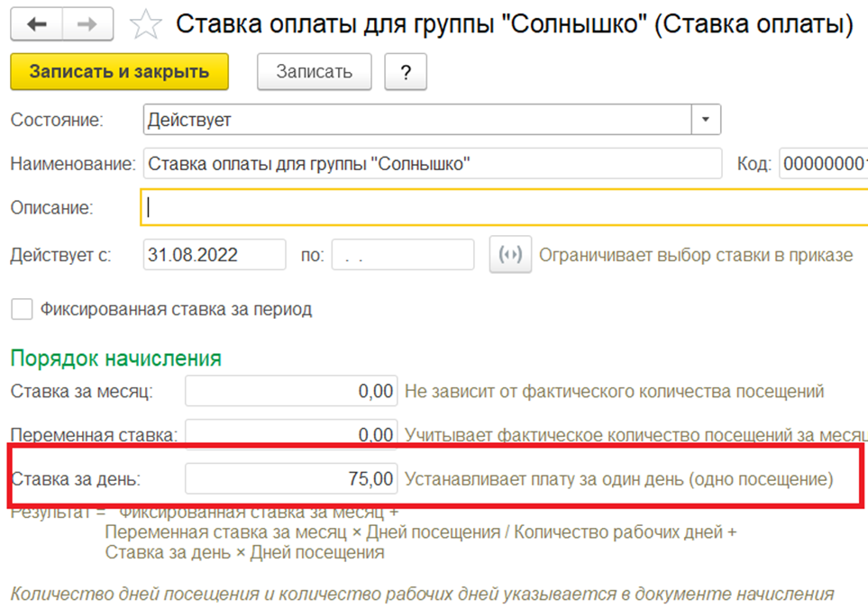Click the 'Наименование' input field
The image size is (868, 608).
point(433,164)
